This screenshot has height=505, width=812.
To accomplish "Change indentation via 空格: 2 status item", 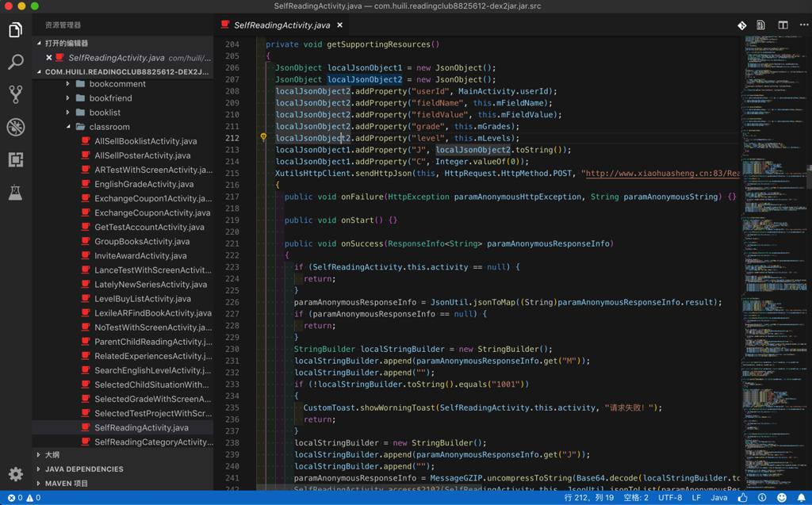I will pyautogui.click(x=636, y=498).
